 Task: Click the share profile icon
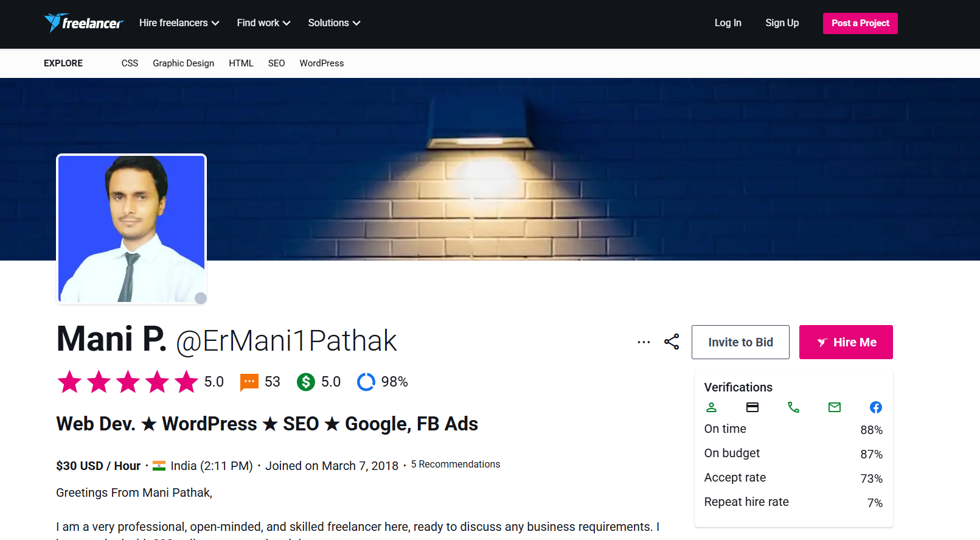(672, 342)
